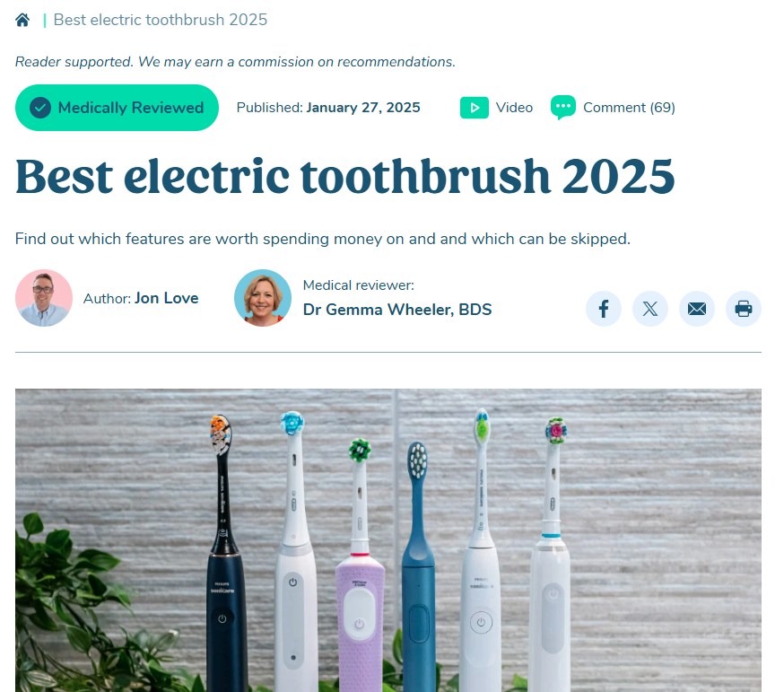Screen dimensions: 784x692
Task: Share article on X
Action: (650, 309)
